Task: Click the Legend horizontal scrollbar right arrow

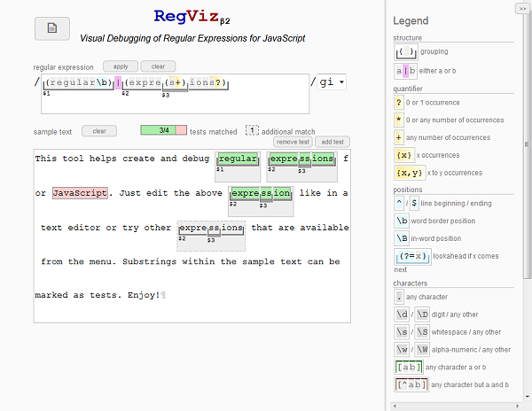Action: [x=518, y=406]
